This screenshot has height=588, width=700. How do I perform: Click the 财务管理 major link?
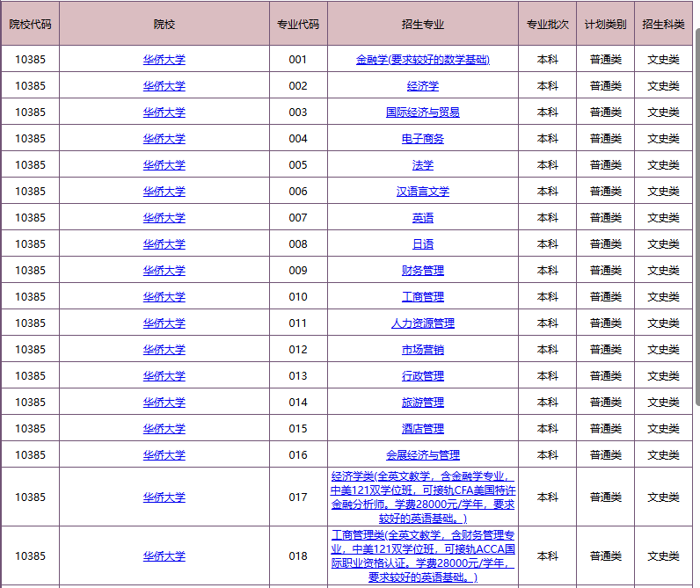coord(423,270)
